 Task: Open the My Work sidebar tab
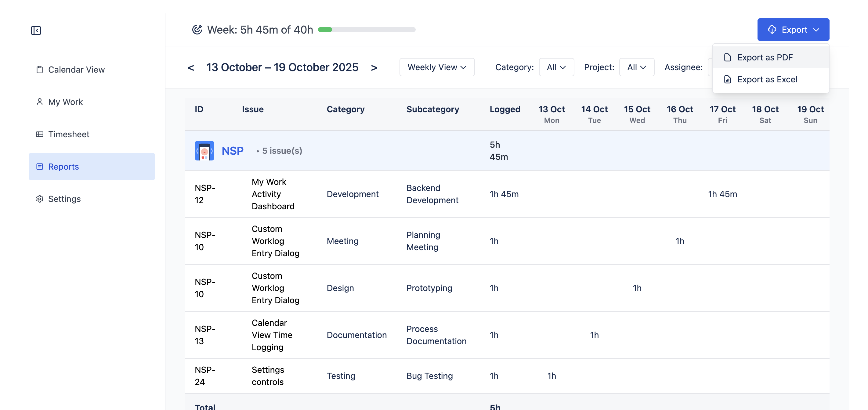click(x=65, y=102)
